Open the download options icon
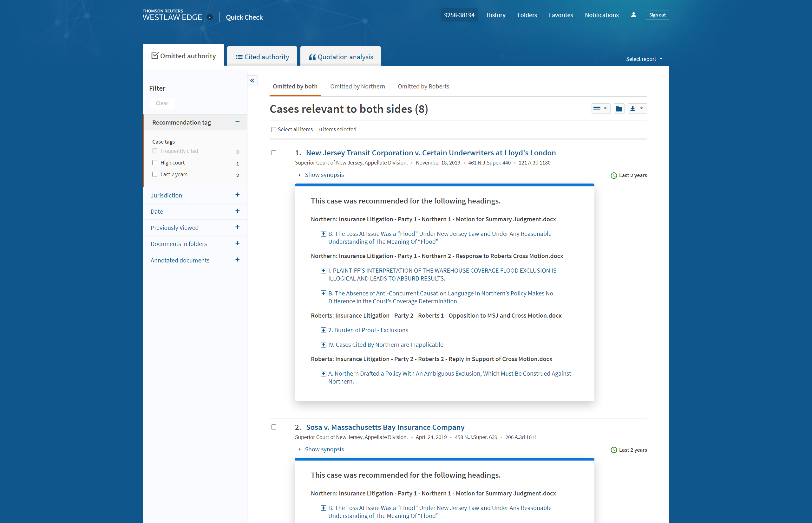The height and width of the screenshot is (523, 812). tap(637, 109)
